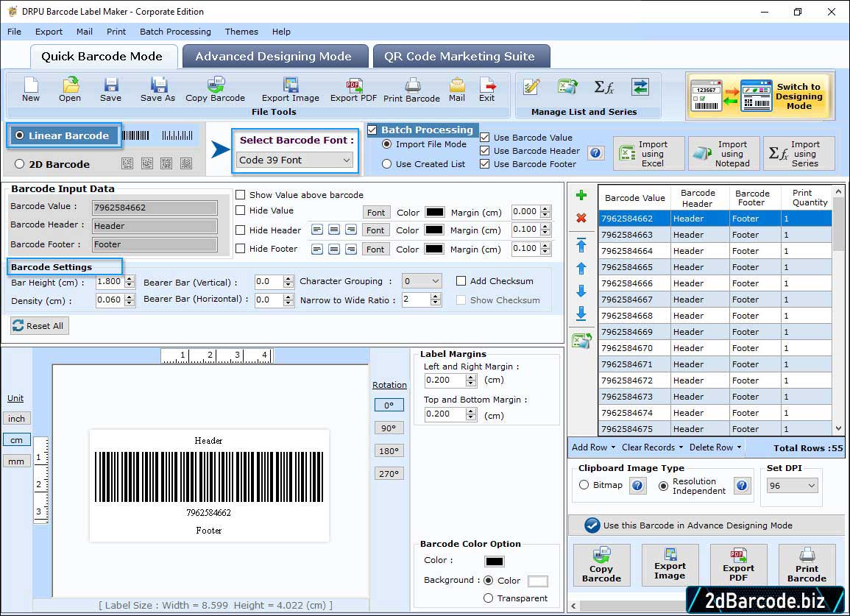Set rotation to 90°
Screen dimensions: 850x616
[x=389, y=428]
